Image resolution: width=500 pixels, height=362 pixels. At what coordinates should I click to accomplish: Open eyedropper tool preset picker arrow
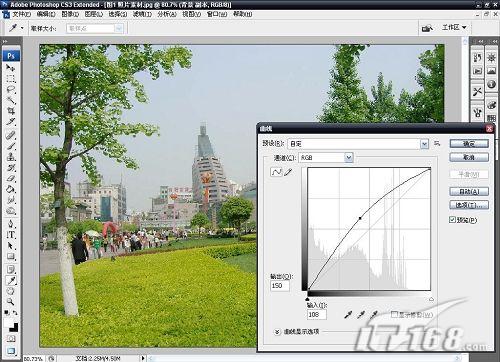click(22, 28)
